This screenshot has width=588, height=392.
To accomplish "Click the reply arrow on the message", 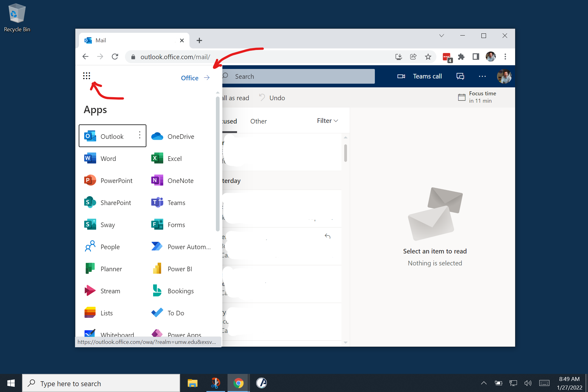I will click(327, 236).
